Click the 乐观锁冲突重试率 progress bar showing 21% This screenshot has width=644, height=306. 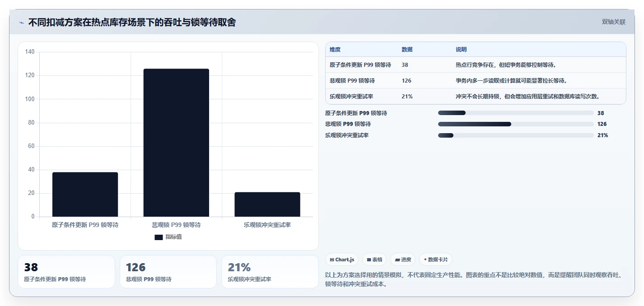pos(516,135)
